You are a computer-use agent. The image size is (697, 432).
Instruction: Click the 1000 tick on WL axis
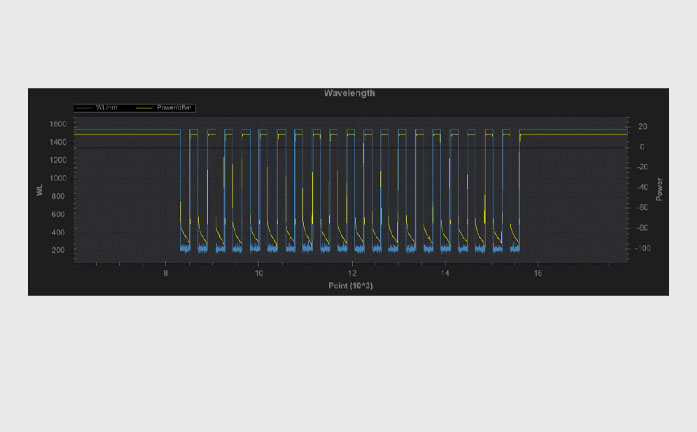(58, 178)
